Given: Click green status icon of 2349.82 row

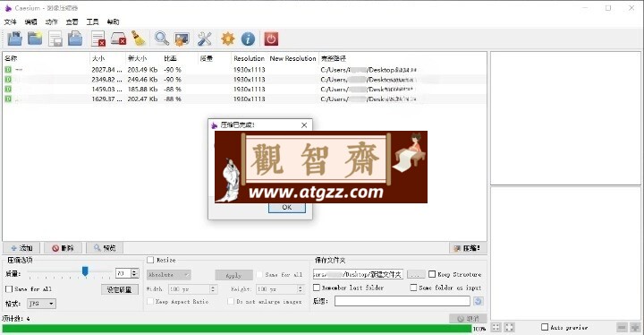Looking at the screenshot, I should [8, 80].
